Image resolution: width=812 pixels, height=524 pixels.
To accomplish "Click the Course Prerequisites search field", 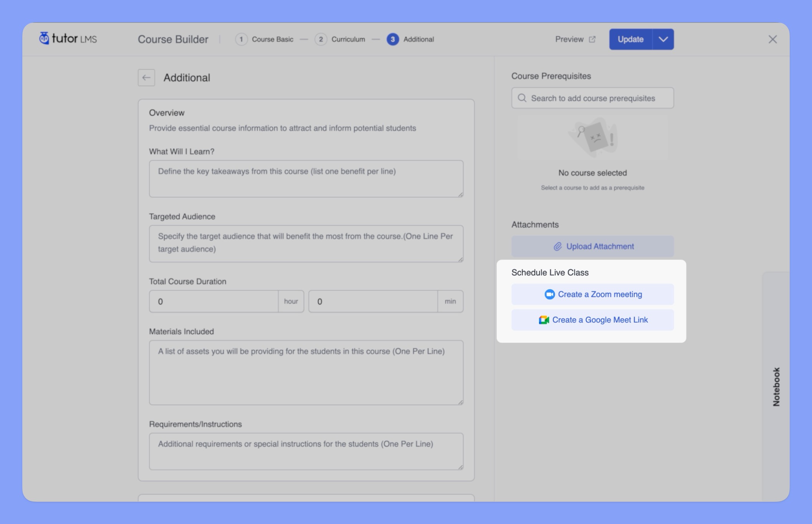I will 593,97.
